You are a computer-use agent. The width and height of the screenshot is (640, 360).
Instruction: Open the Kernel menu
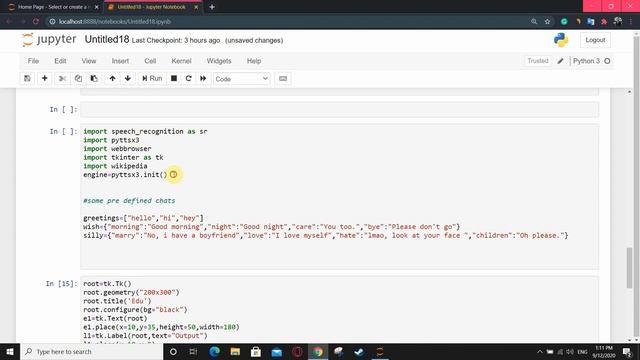point(181,61)
